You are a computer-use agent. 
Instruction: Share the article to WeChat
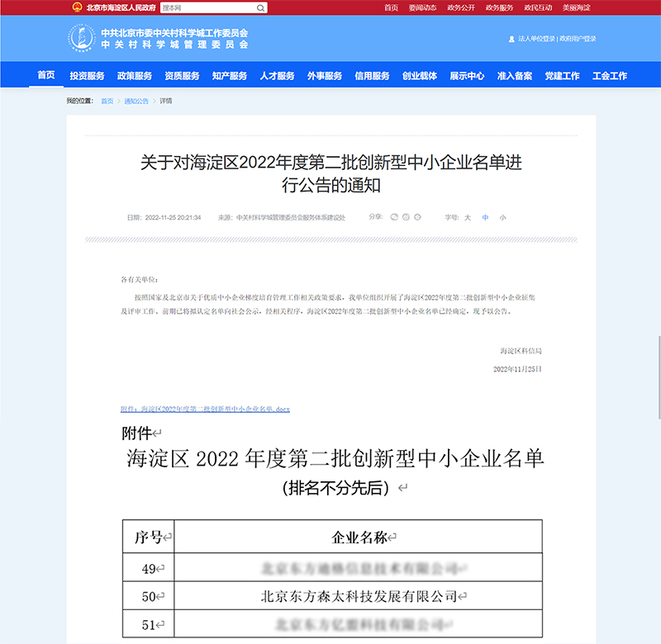[x=394, y=217]
